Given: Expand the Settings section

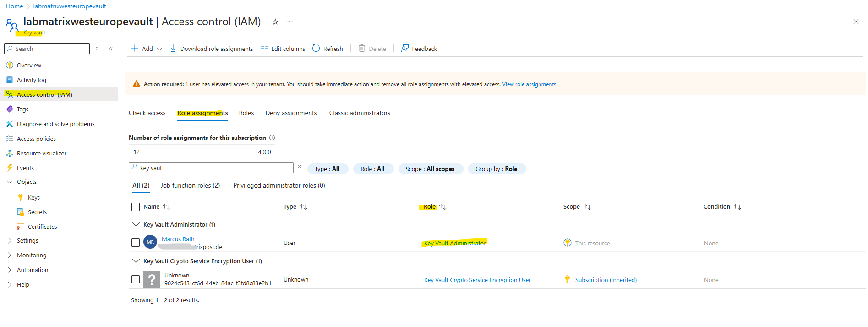Looking at the screenshot, I should click(x=10, y=241).
